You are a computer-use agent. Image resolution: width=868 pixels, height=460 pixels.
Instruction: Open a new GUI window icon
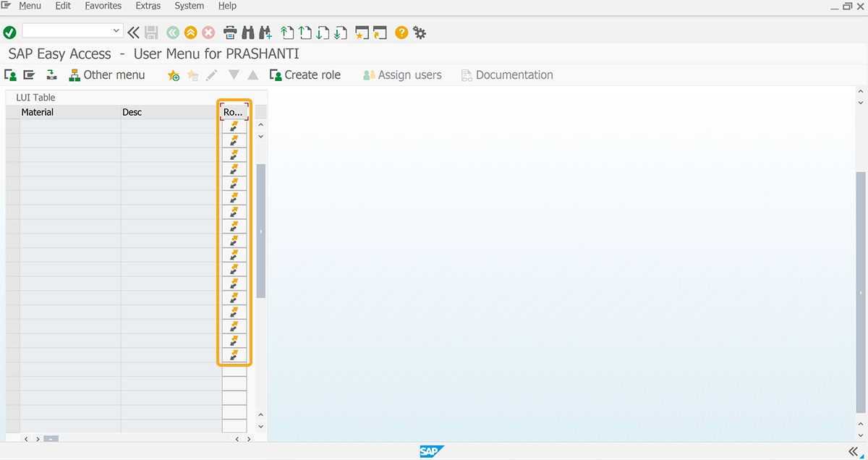click(x=362, y=33)
